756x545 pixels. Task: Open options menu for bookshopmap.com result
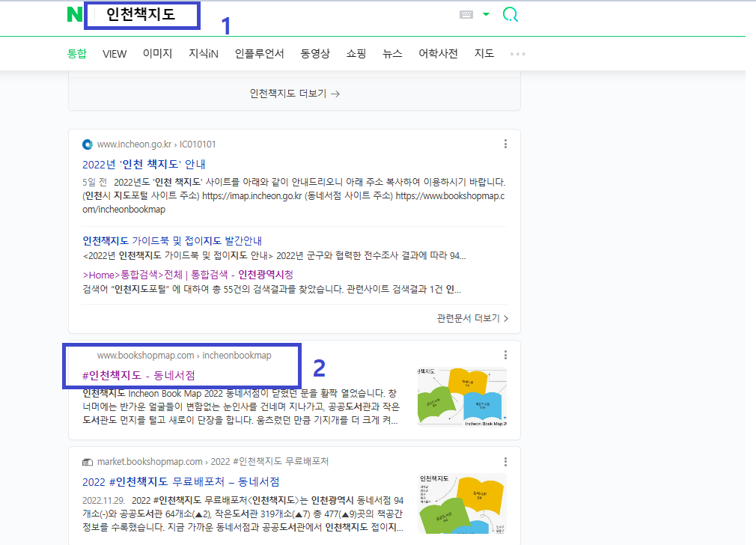[505, 355]
